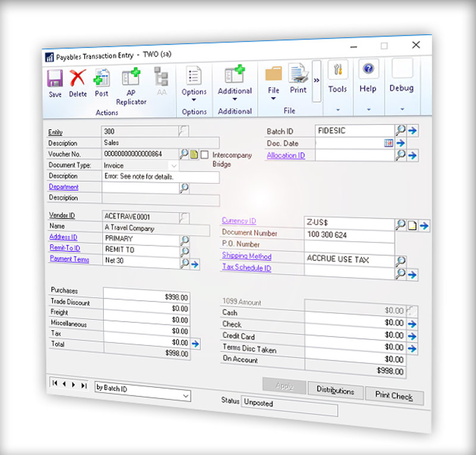Image resolution: width=476 pixels, height=455 pixels.
Task: Print the current document
Action: coord(298,73)
